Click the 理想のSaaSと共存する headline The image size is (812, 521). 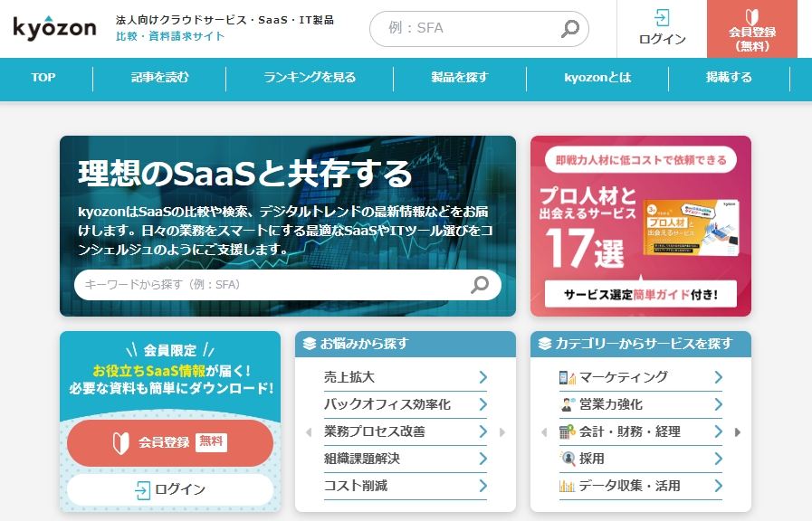pyautogui.click(x=245, y=174)
